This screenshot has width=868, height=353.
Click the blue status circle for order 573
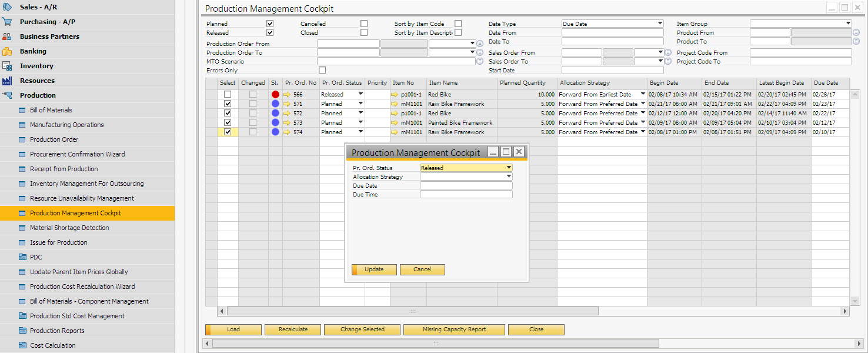tap(275, 123)
